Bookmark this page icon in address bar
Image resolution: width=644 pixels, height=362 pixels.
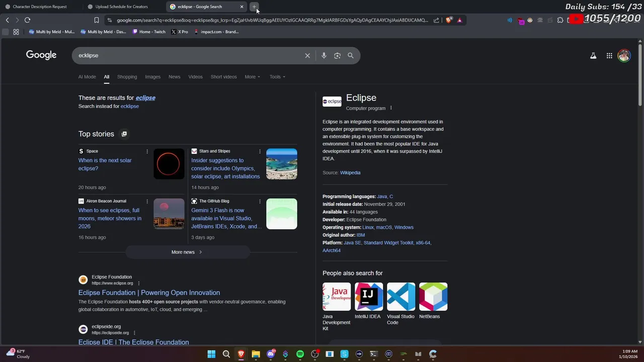click(x=97, y=20)
